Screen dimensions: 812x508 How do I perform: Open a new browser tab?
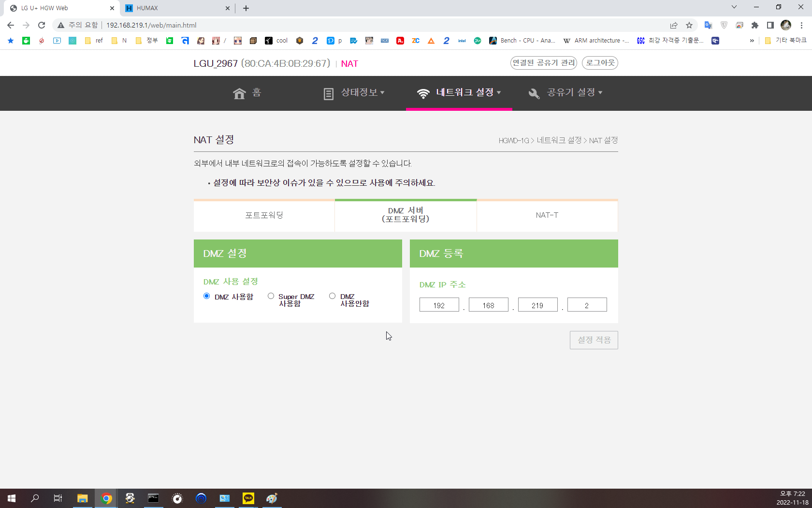point(246,8)
